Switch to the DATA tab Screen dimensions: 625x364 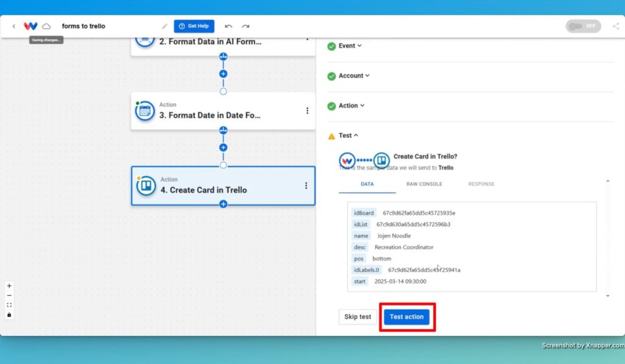coord(367,184)
